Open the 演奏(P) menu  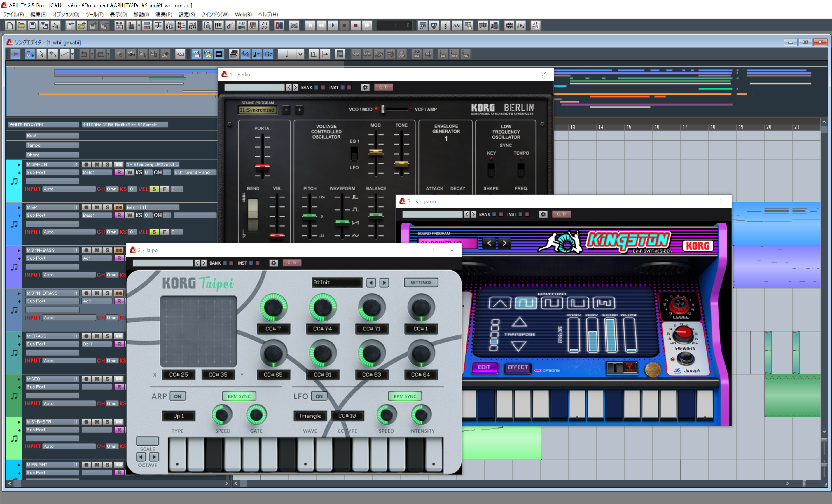164,15
